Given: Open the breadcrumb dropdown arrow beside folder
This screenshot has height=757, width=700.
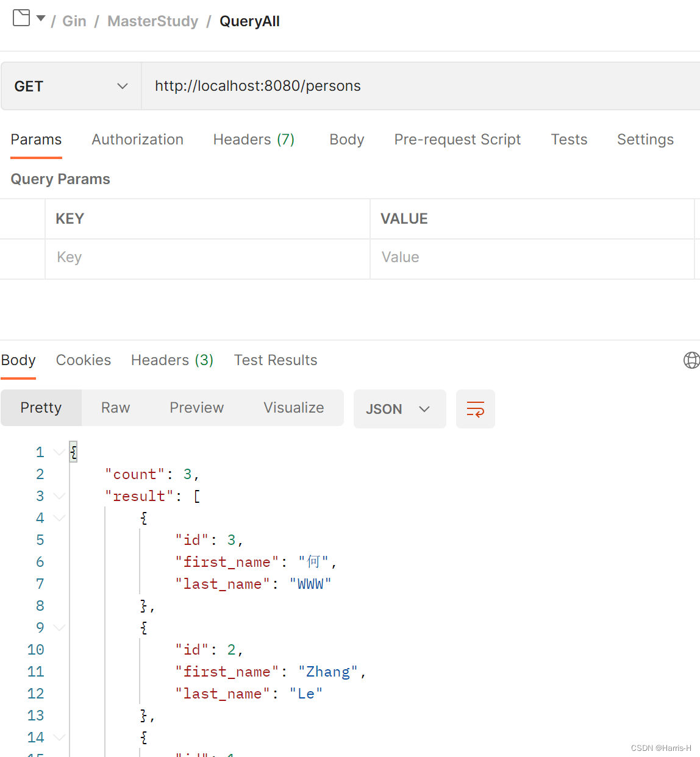Looking at the screenshot, I should 41,19.
